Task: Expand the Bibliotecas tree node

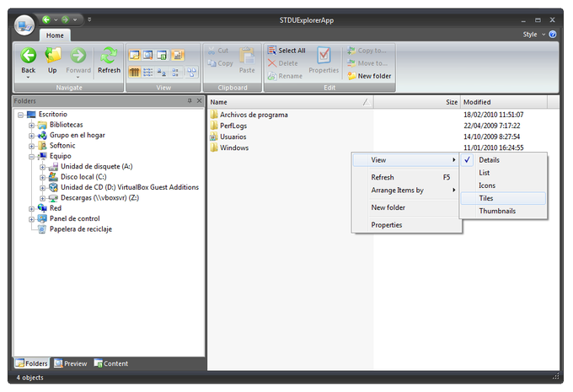Action: pos(32,126)
